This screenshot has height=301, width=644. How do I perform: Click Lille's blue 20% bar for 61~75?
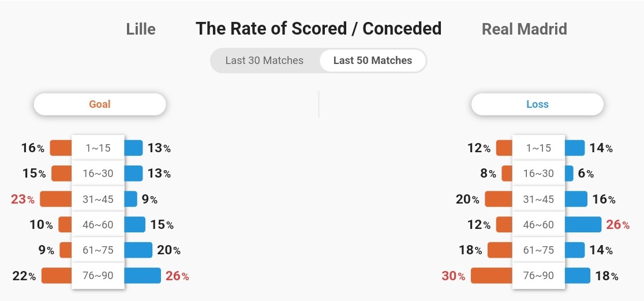pyautogui.click(x=138, y=250)
